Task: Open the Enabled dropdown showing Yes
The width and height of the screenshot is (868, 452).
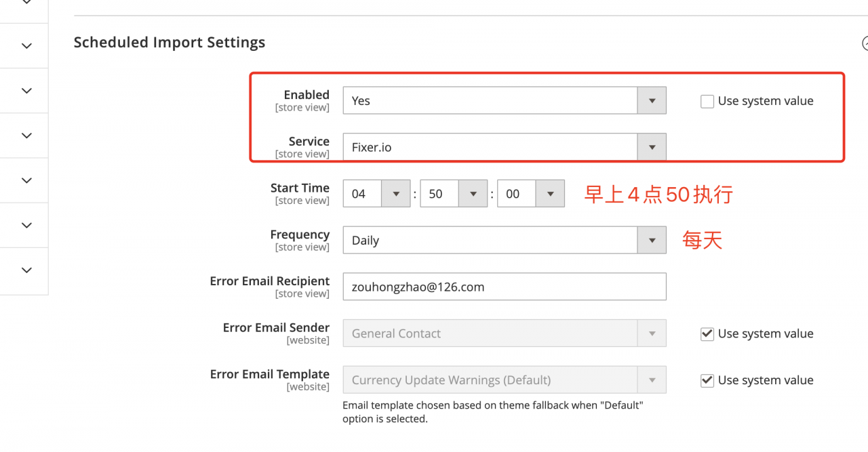Action: click(x=504, y=101)
